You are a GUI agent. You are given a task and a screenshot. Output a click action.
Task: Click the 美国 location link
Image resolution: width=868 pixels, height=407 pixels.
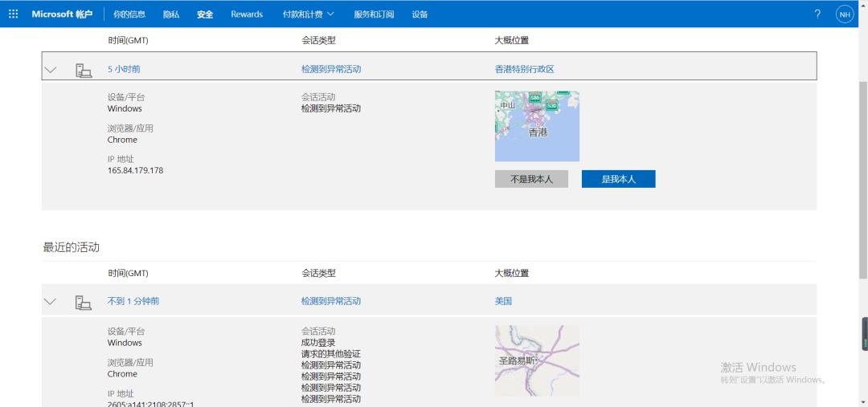503,302
